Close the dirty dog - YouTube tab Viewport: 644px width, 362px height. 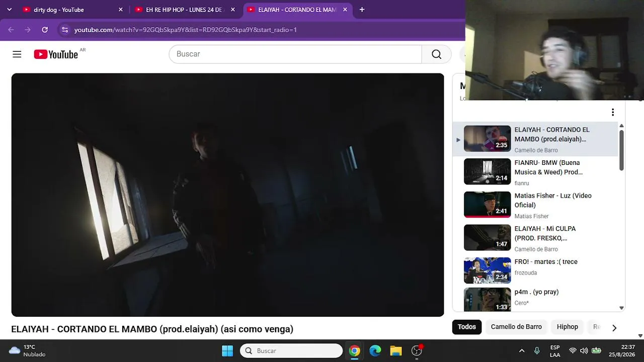(x=121, y=10)
